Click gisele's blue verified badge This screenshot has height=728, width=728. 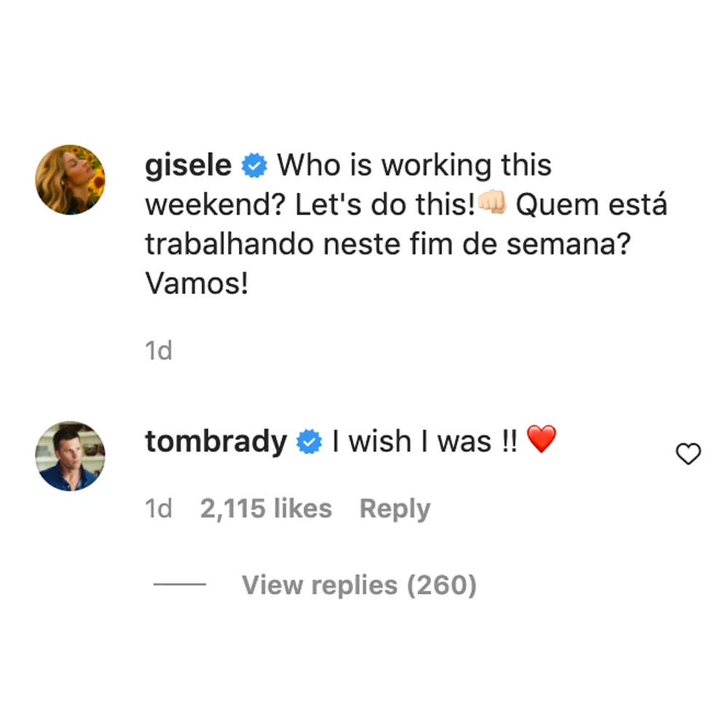[253, 165]
